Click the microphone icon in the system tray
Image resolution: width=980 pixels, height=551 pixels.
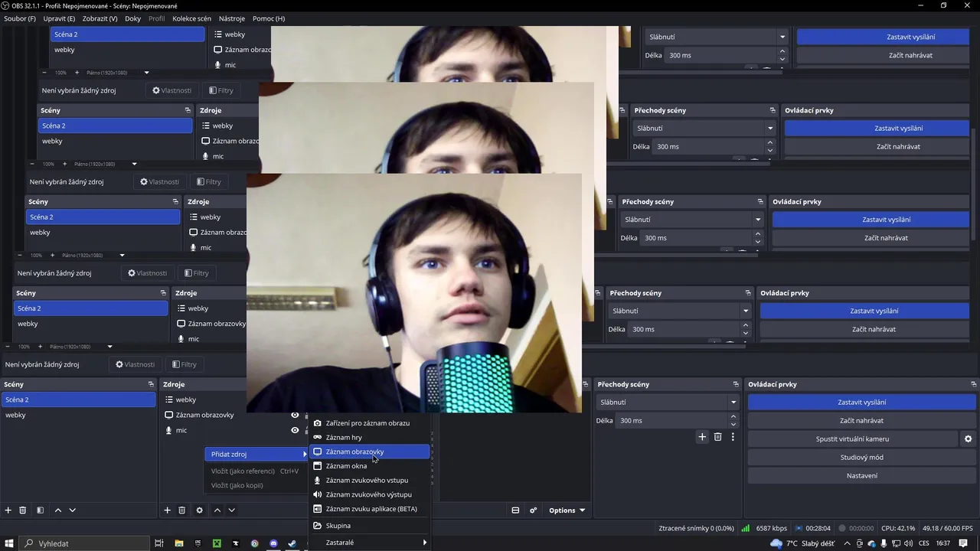tap(884, 543)
